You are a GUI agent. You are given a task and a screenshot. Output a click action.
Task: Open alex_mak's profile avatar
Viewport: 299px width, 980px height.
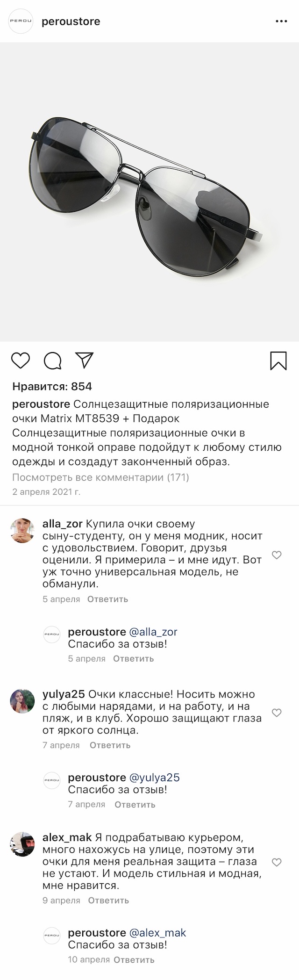point(22,844)
